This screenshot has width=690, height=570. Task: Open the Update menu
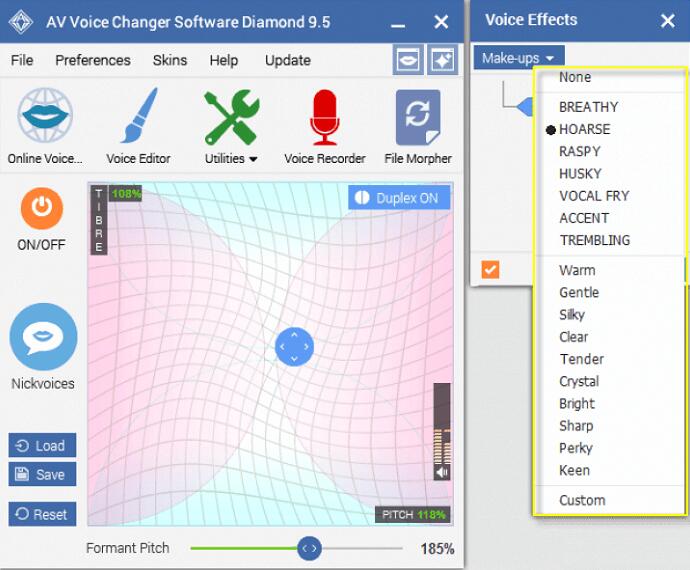288,60
